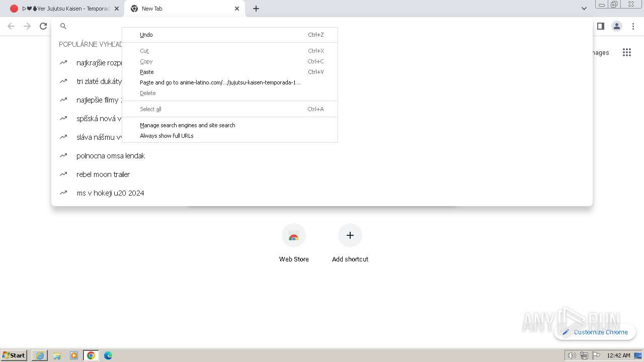Click the browser back arrow
The height and width of the screenshot is (362, 644).
click(x=11, y=26)
